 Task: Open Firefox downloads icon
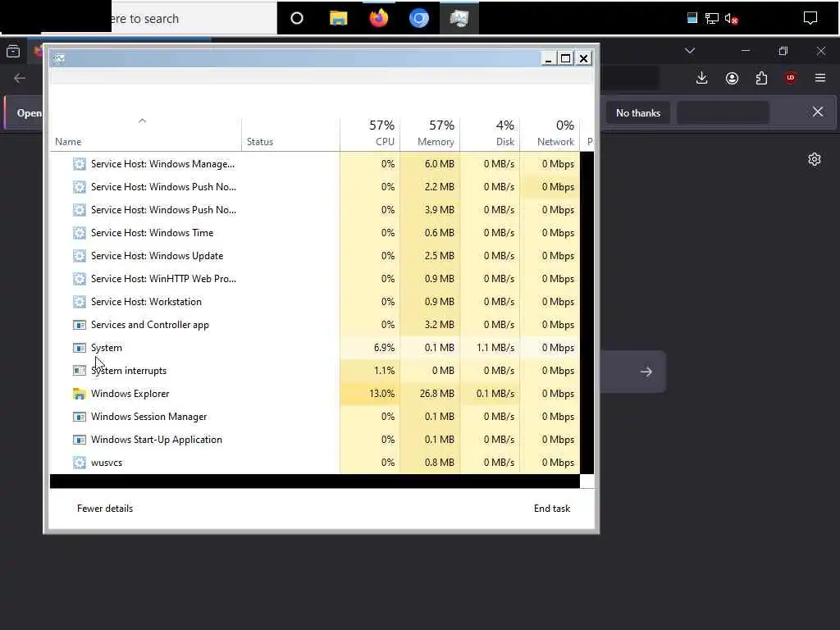point(702,78)
